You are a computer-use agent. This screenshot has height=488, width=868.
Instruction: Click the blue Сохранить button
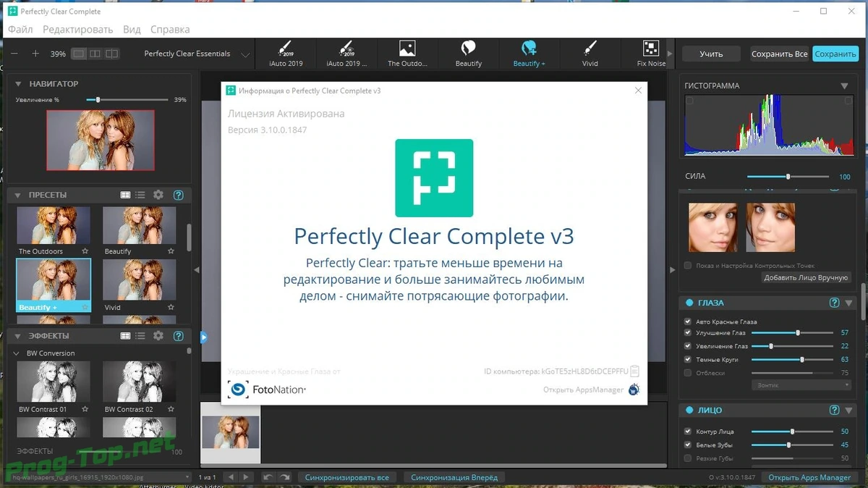835,54
